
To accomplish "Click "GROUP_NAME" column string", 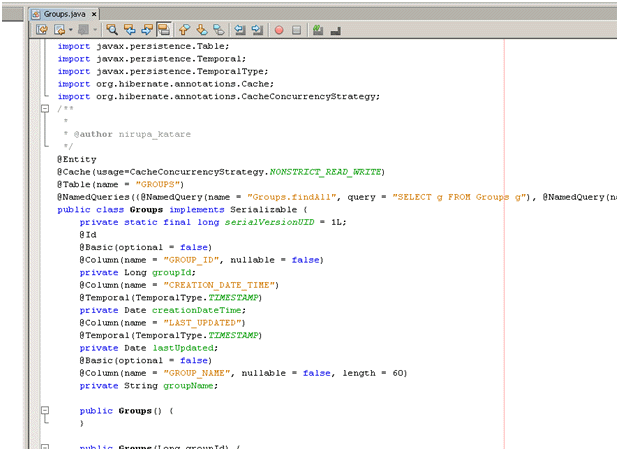I will pyautogui.click(x=197, y=373).
